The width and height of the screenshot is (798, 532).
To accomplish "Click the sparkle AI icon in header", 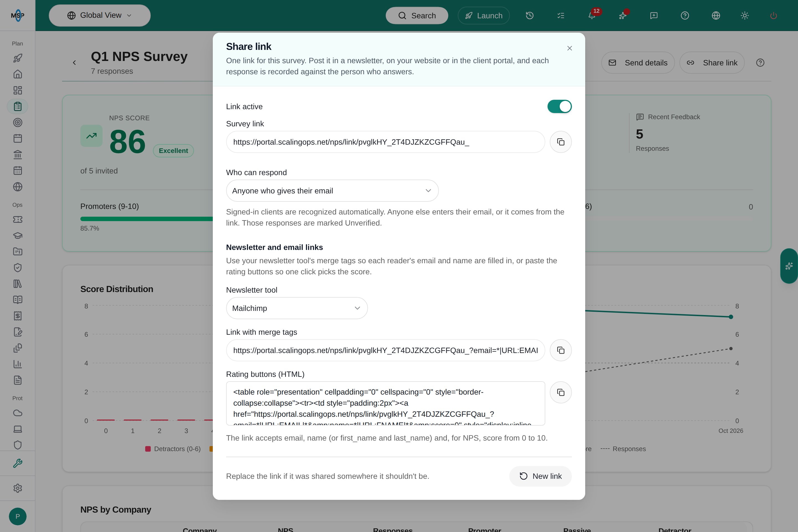I will click(623, 16).
